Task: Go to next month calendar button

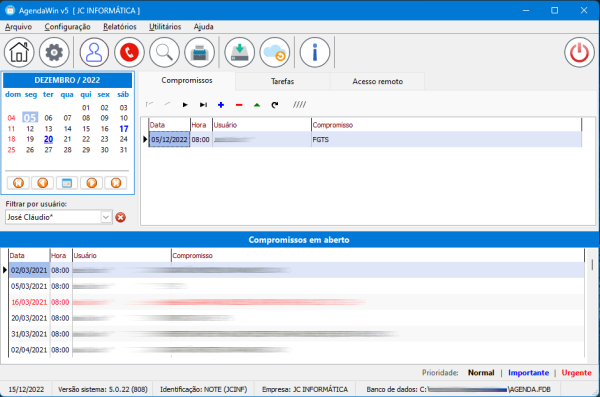Action: (x=91, y=183)
